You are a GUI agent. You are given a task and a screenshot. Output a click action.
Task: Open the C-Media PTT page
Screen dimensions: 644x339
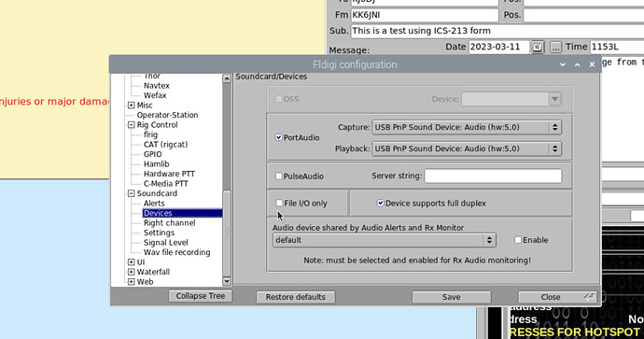click(x=166, y=184)
